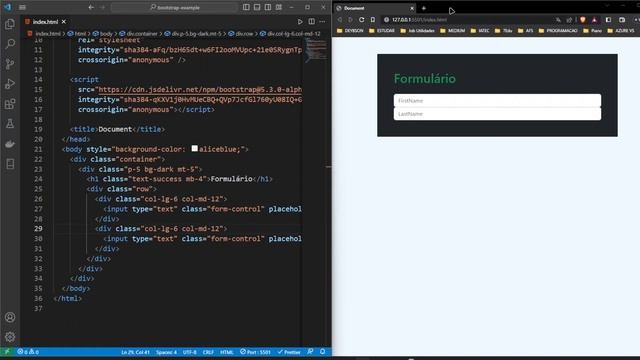Screen dimensions: 640x360
Task: Show errors and warnings problems count
Action: click(28, 352)
